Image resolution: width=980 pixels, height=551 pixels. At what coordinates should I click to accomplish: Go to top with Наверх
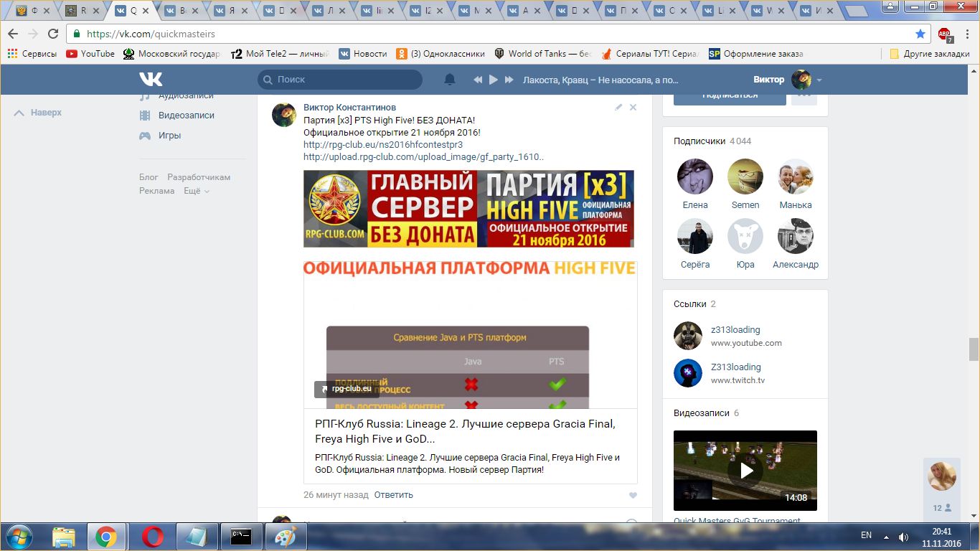pyautogui.click(x=38, y=113)
